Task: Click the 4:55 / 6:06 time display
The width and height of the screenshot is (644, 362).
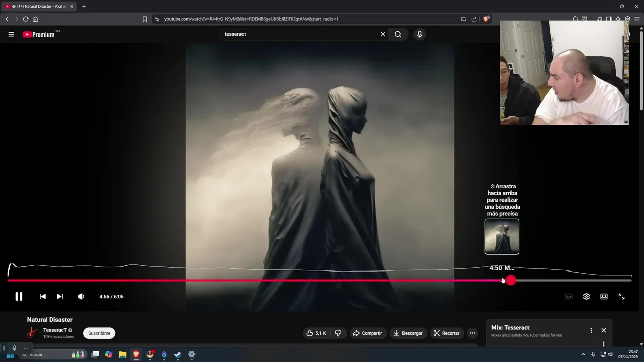Action: [x=111, y=297]
